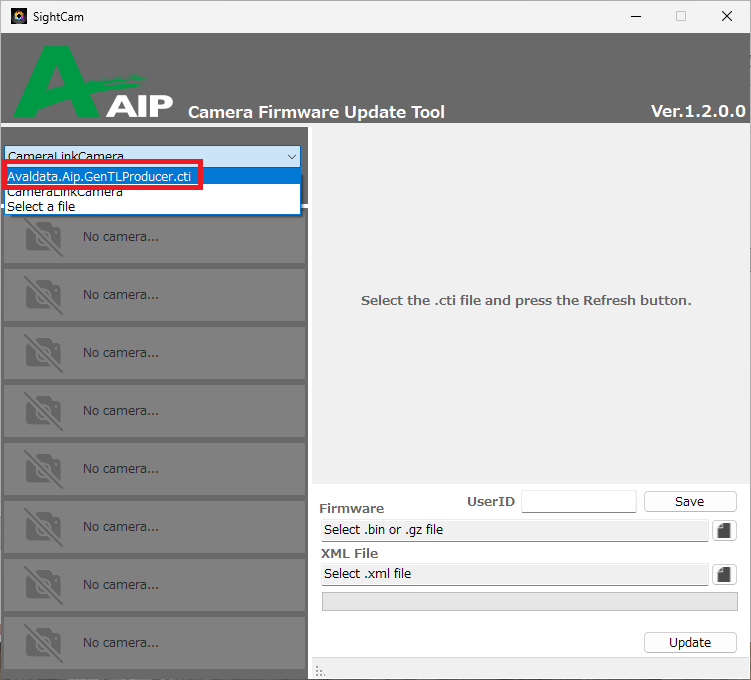Pick the 'Select a file' dropdown entry

click(x=152, y=207)
